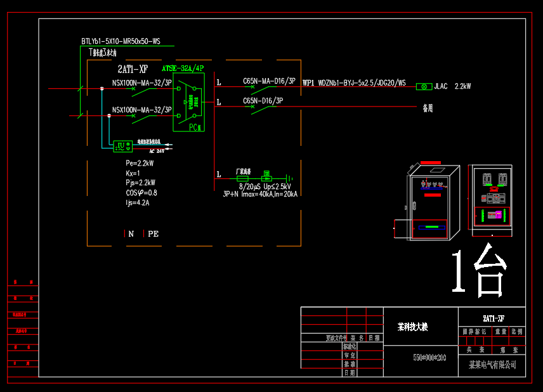Select the PE busbar label

[153, 234]
